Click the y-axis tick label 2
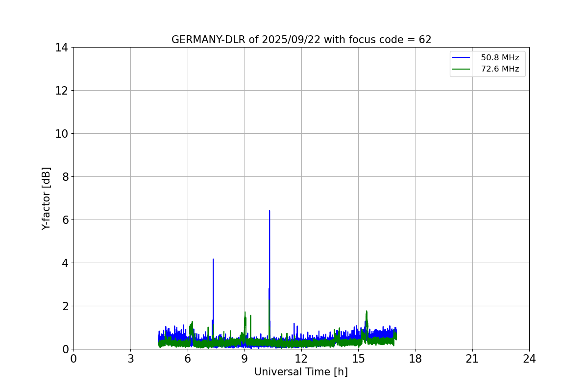 [64, 306]
